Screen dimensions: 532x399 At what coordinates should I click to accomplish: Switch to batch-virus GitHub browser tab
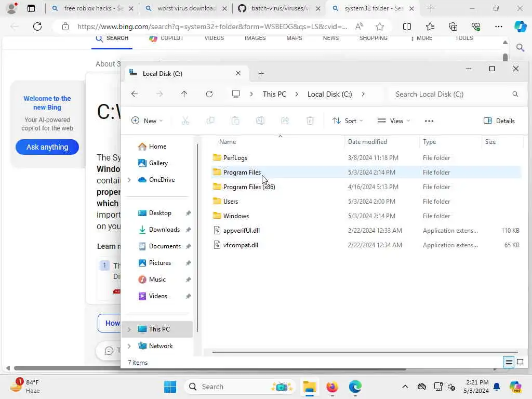[x=279, y=8]
